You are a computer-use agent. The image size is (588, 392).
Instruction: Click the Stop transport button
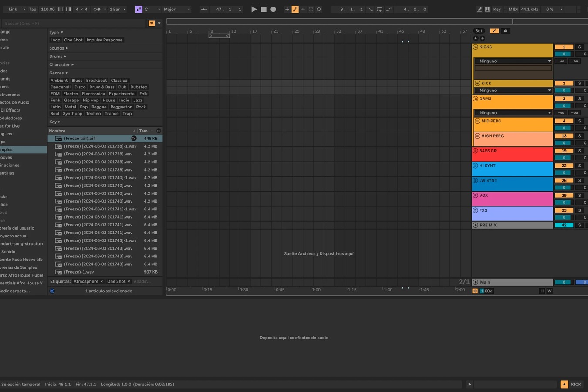[x=264, y=9]
